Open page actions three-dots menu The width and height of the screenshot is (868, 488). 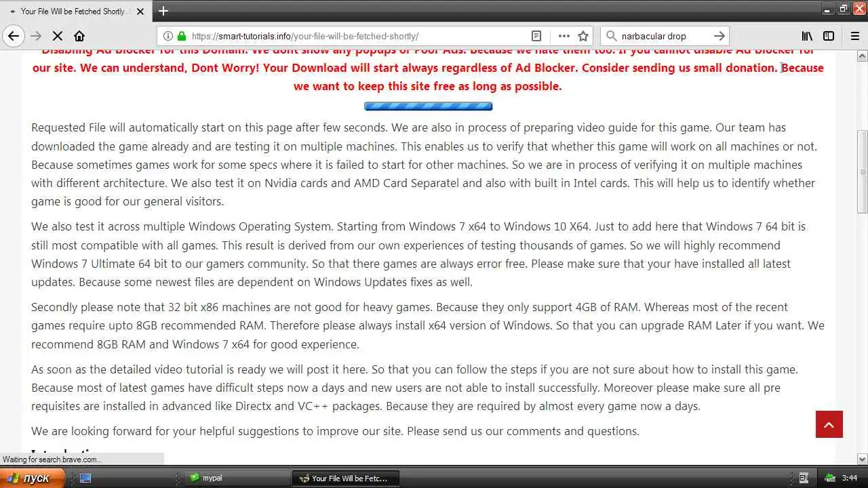[x=564, y=36]
